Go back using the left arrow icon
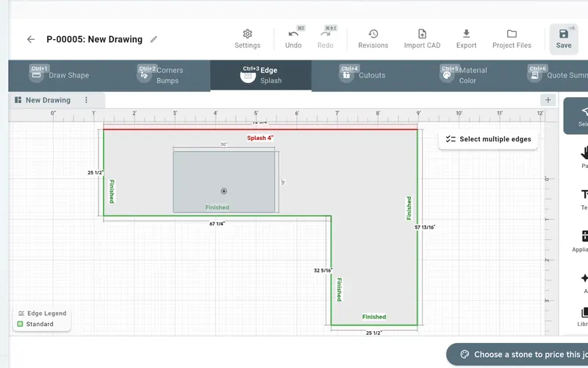Viewport: 588px width, 368px height. click(x=31, y=39)
